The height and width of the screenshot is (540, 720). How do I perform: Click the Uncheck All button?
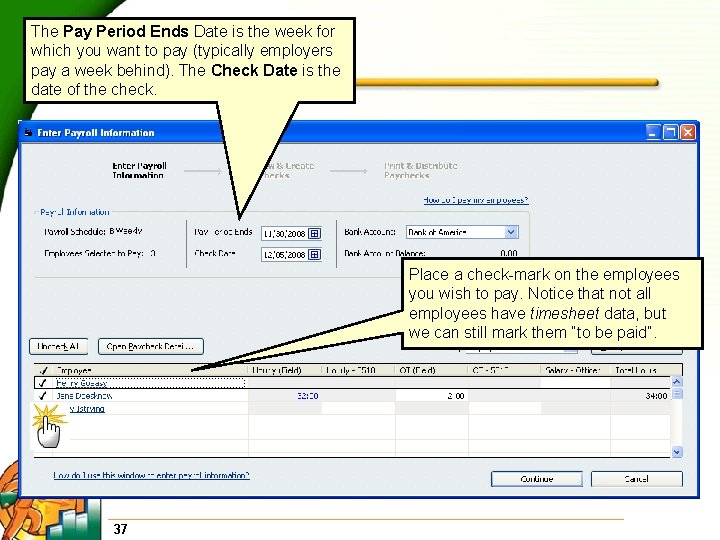[58, 347]
